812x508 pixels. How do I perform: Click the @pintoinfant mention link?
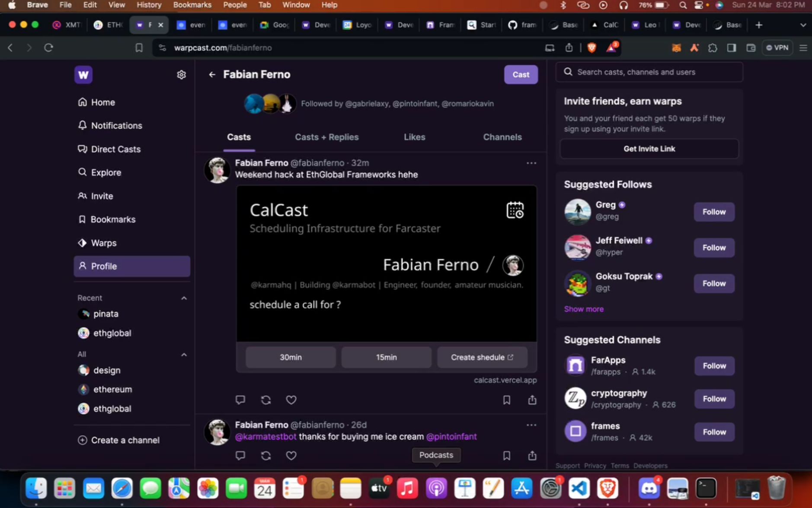tap(451, 436)
